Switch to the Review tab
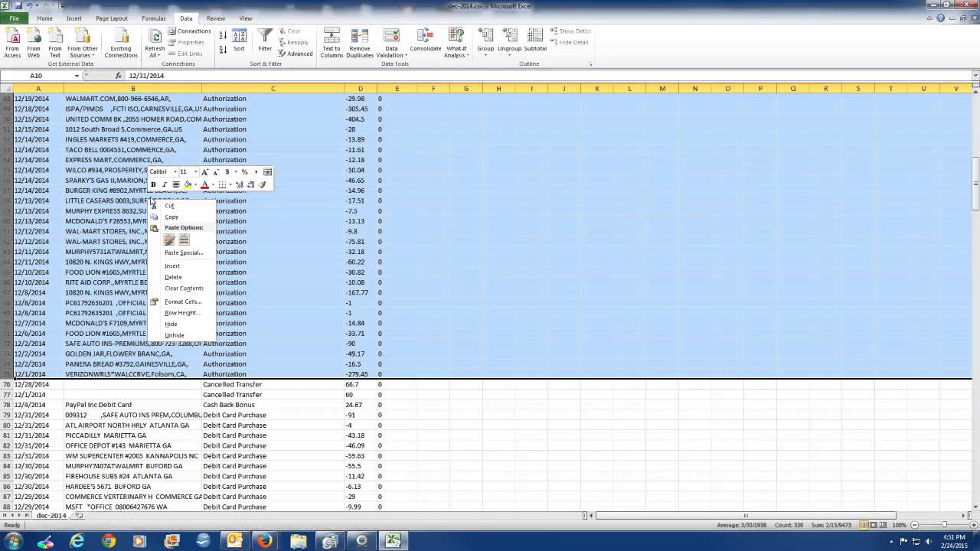 tap(216, 18)
